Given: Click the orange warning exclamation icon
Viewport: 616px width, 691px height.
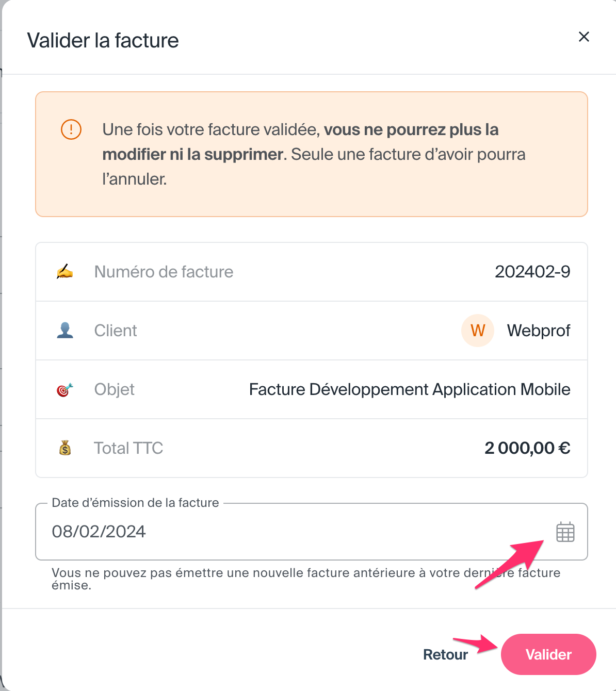Looking at the screenshot, I should click(x=71, y=129).
